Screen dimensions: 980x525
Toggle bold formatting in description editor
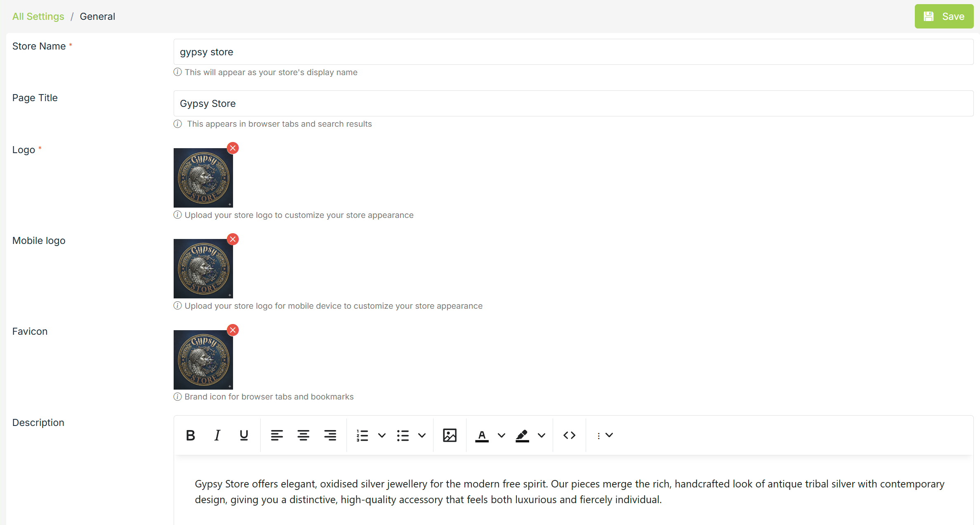click(x=191, y=435)
